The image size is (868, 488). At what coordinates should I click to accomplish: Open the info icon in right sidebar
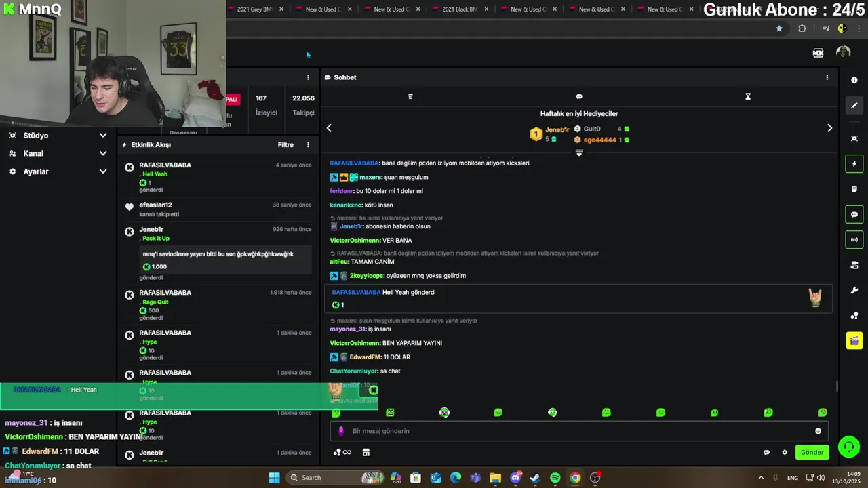(x=854, y=80)
